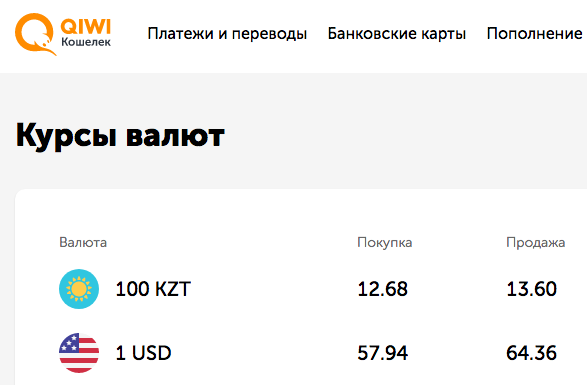
Task: Open the Банковские карты menu item
Action: 397,34
